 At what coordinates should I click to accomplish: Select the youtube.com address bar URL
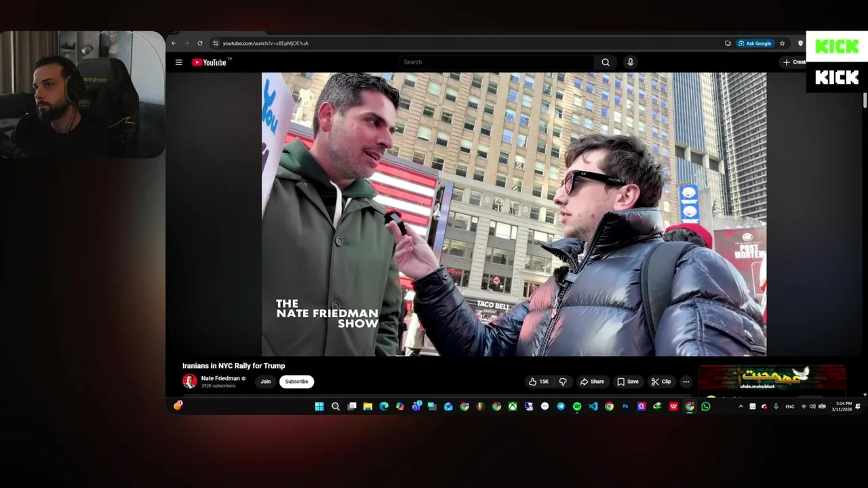click(x=265, y=43)
